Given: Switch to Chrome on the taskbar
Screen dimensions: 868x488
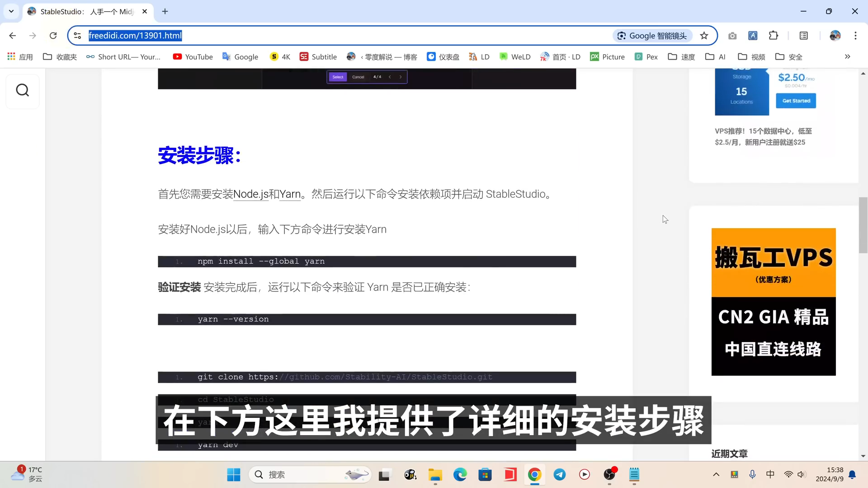Looking at the screenshot, I should point(534,474).
